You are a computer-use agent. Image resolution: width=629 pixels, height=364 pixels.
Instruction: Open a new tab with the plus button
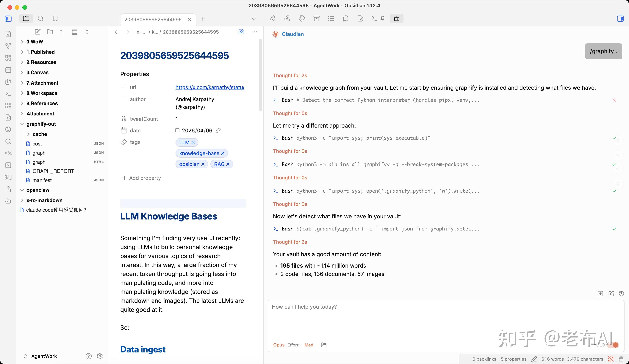[x=203, y=19]
